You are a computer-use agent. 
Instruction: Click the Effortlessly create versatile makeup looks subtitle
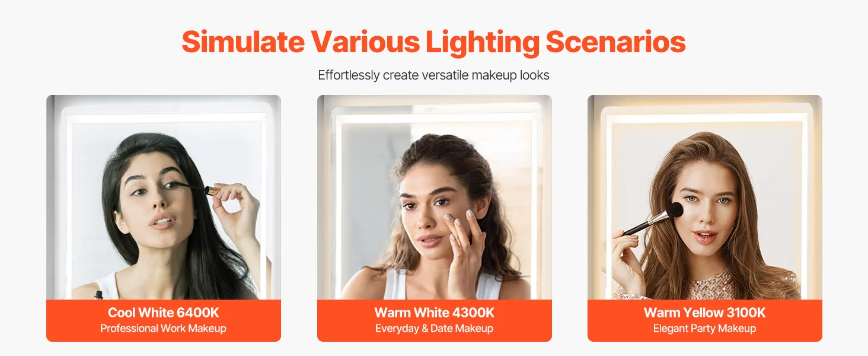(433, 75)
